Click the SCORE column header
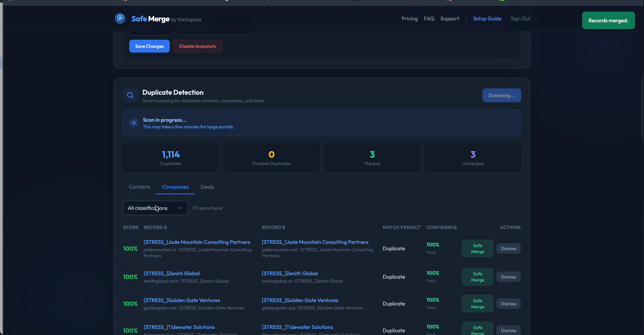 pyautogui.click(x=131, y=227)
